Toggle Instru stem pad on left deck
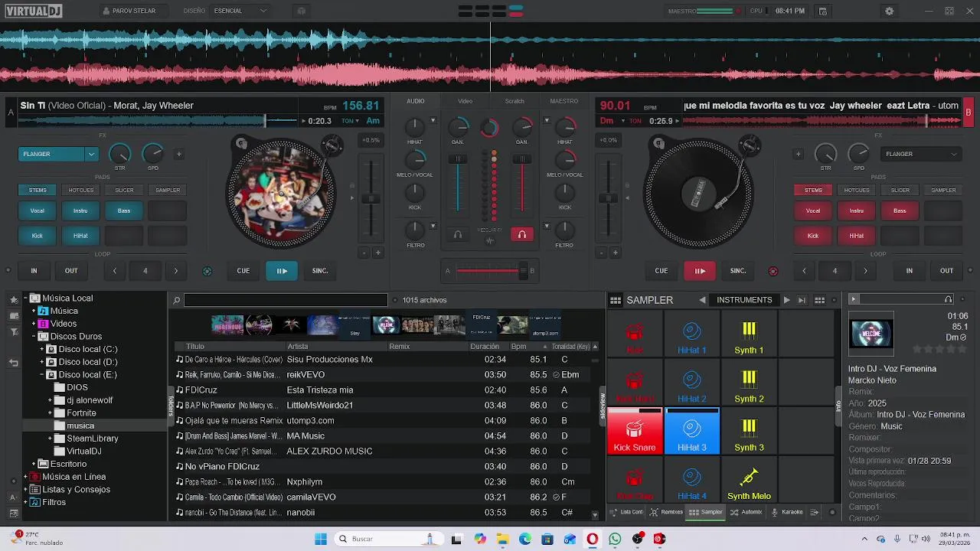The image size is (980, 551). pyautogui.click(x=80, y=210)
